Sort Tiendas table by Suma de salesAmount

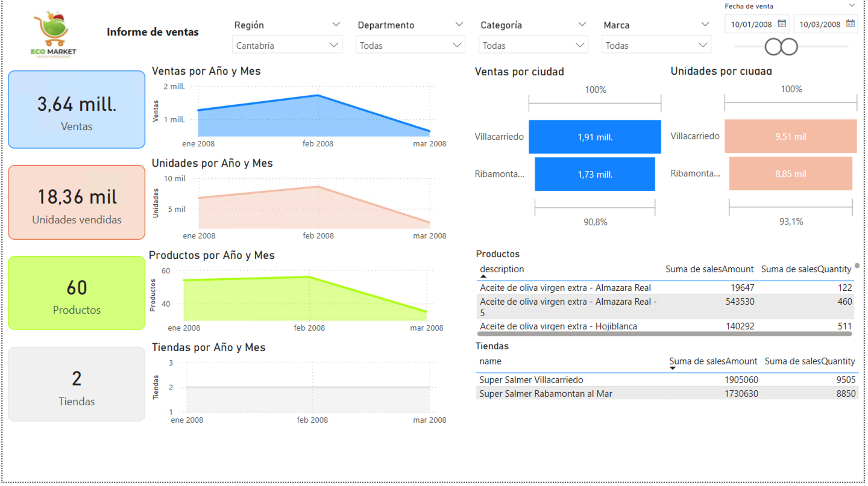713,361
